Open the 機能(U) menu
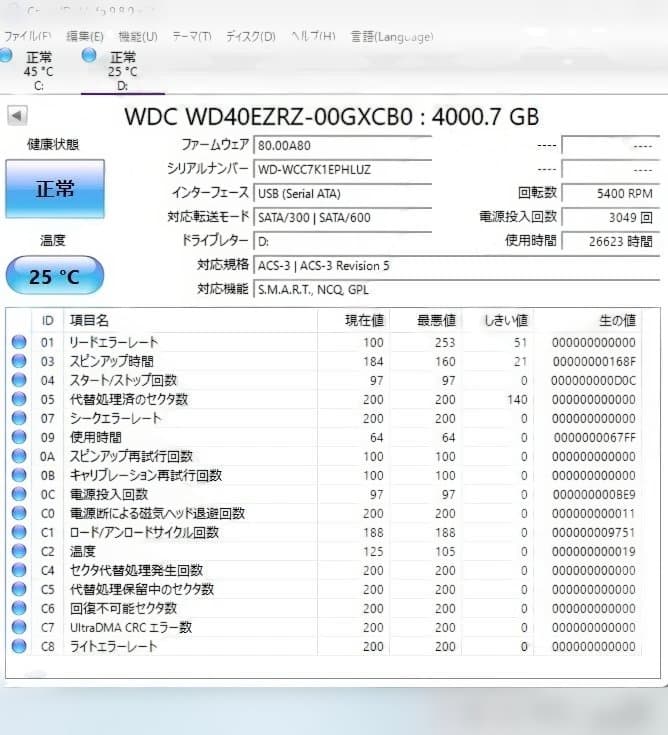The image size is (668, 735). coord(138,37)
